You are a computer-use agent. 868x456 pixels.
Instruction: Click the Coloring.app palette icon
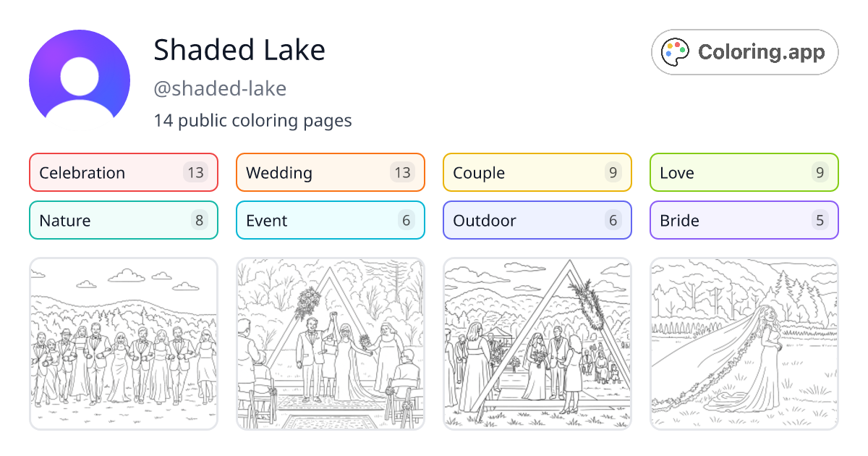[675, 52]
